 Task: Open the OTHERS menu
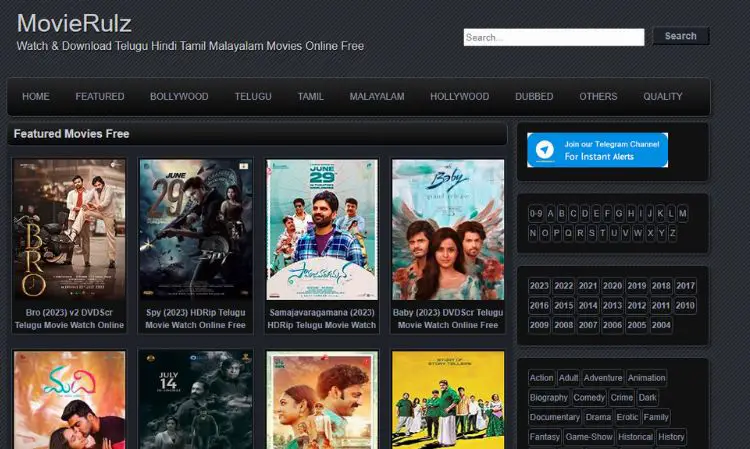pos(598,97)
